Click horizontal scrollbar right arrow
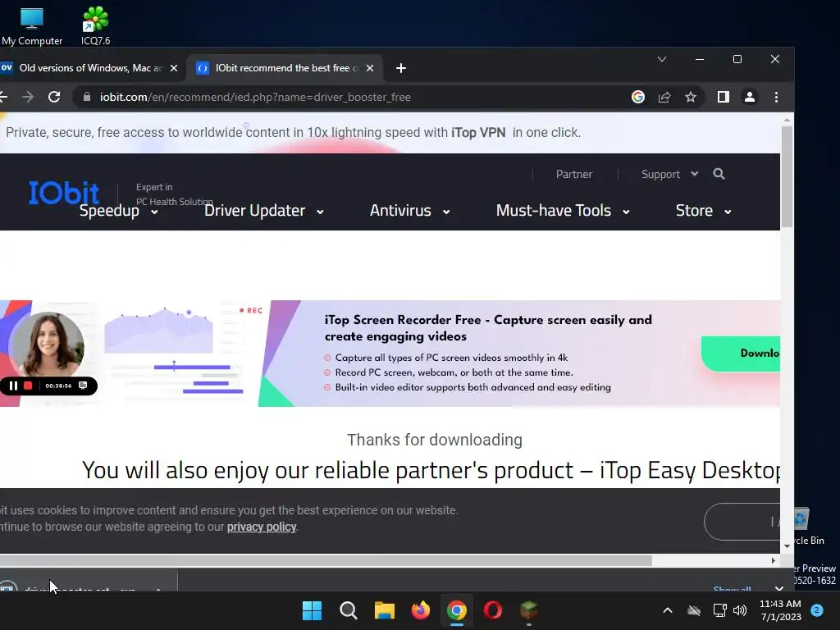This screenshot has width=840, height=630. tap(773, 561)
